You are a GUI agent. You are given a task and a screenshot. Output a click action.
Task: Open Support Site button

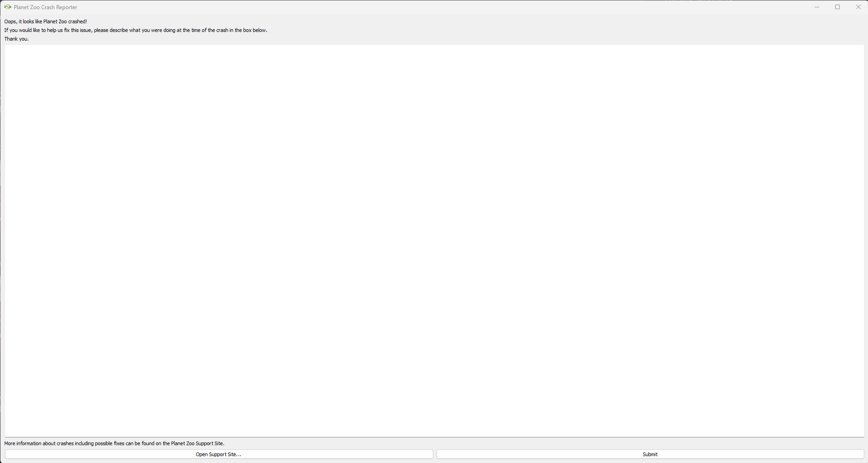tap(219, 454)
